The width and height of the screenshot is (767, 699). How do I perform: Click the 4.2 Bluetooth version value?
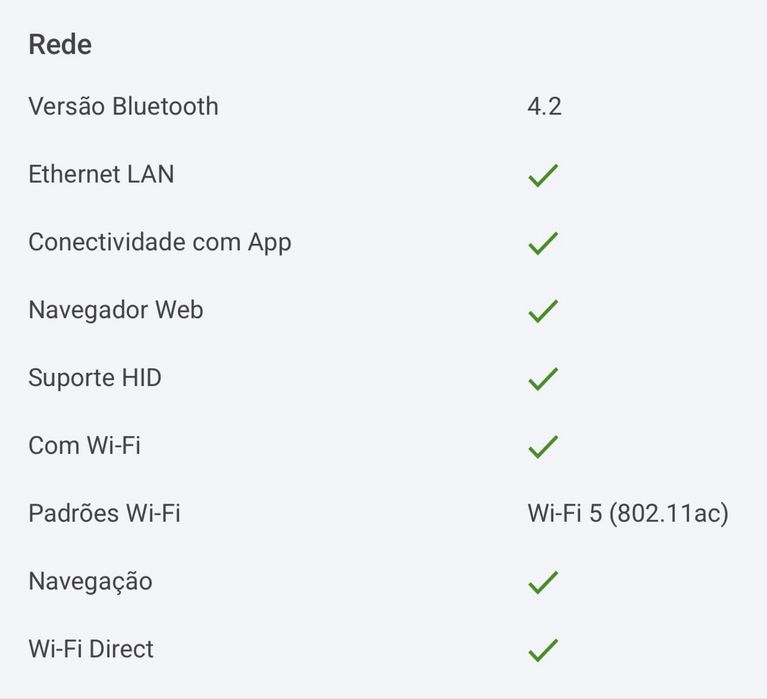tap(544, 106)
